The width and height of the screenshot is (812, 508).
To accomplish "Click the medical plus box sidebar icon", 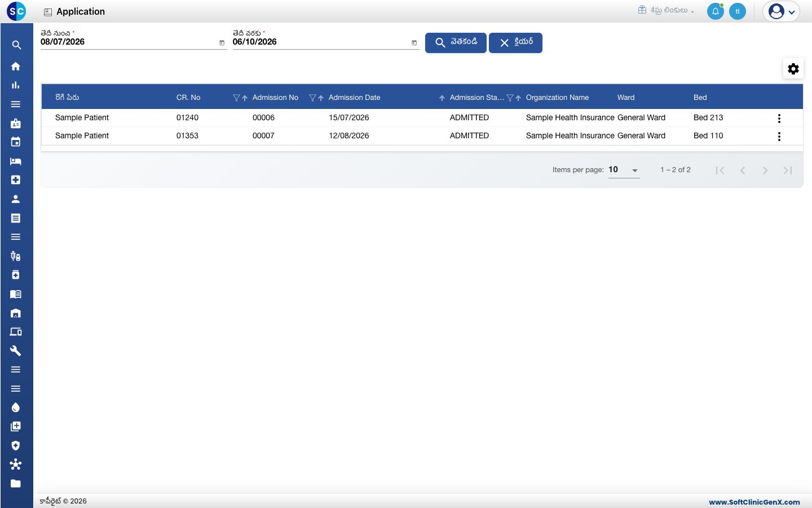I will point(16,180).
